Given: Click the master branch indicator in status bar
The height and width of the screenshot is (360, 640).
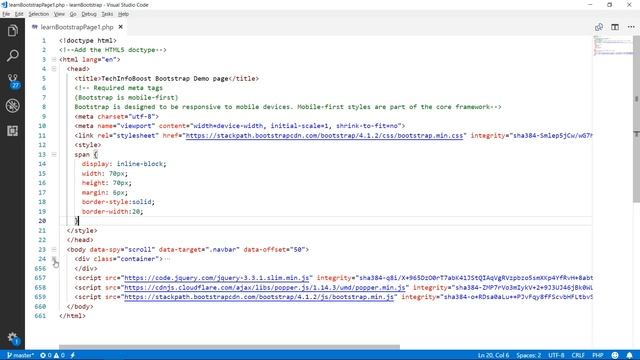Looking at the screenshot, I should 20,355.
